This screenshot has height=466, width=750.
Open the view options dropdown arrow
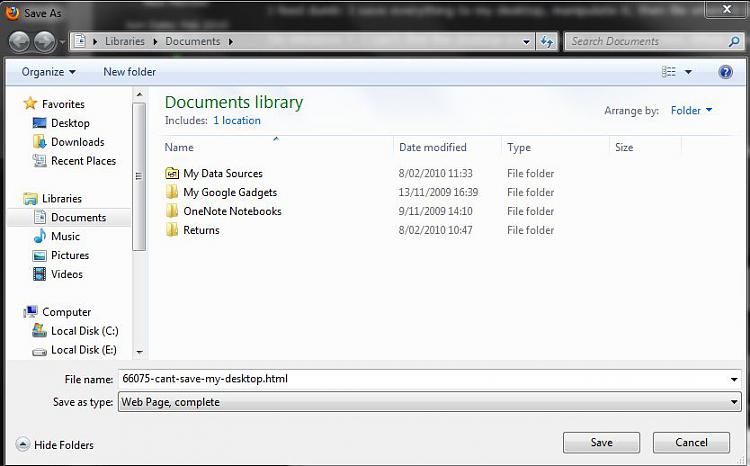coord(688,72)
